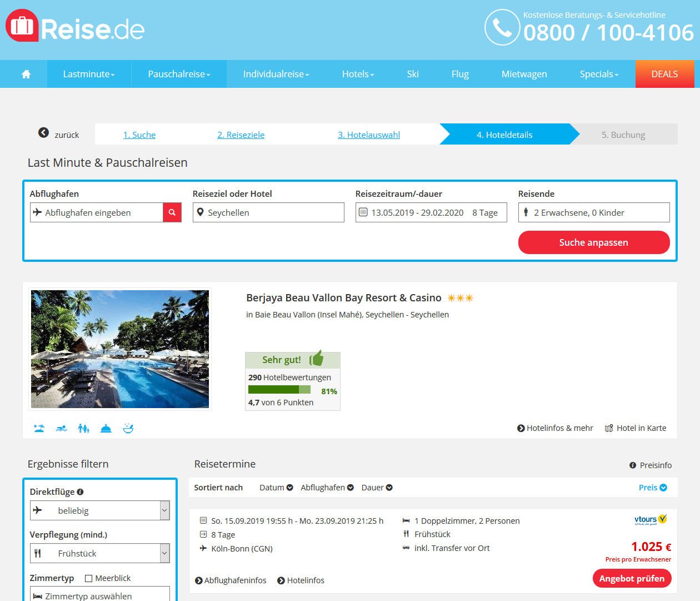Open the Flug menu item
The image size is (700, 601).
pos(460,74)
